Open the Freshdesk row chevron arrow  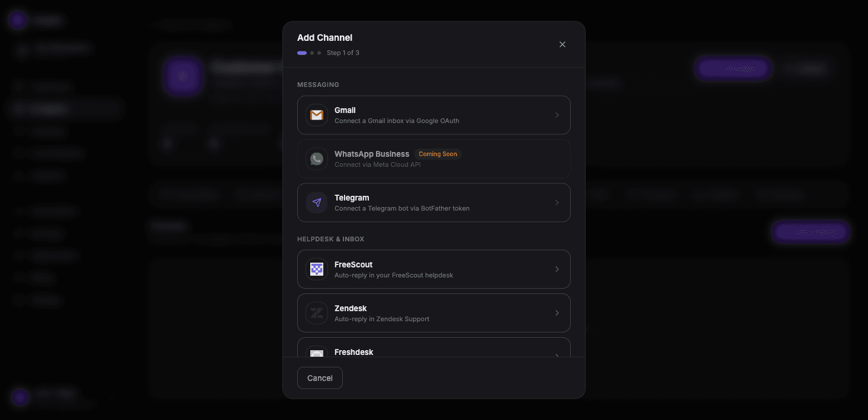pos(557,355)
